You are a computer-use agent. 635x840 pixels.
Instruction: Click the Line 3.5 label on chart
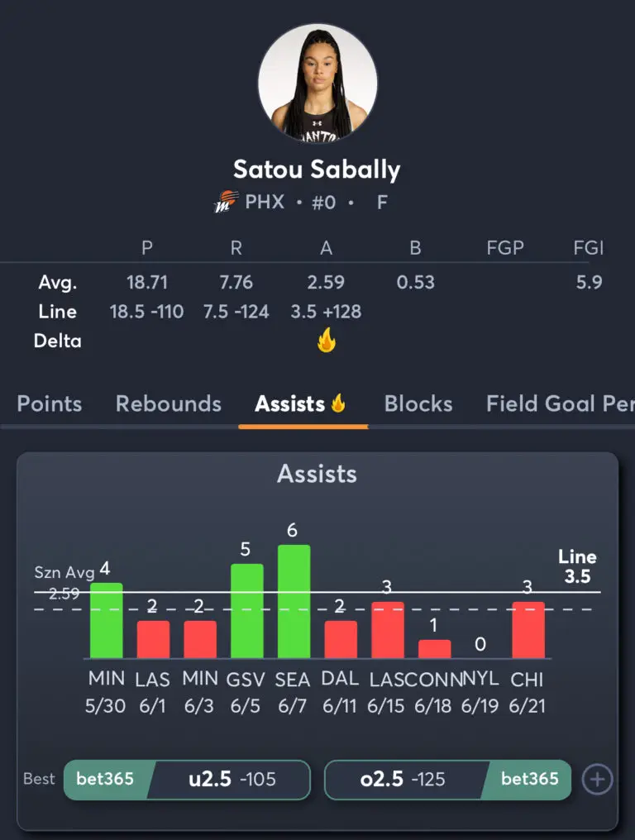coord(577,566)
